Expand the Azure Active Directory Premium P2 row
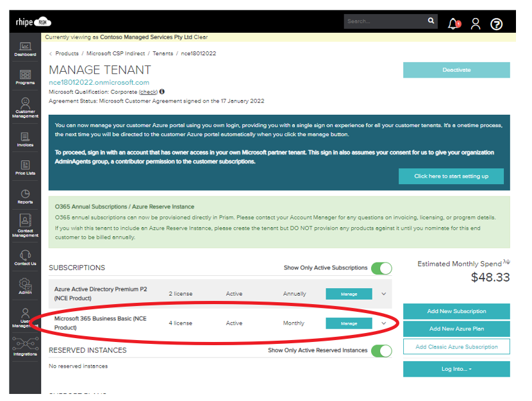The image size is (532, 401). (x=384, y=294)
